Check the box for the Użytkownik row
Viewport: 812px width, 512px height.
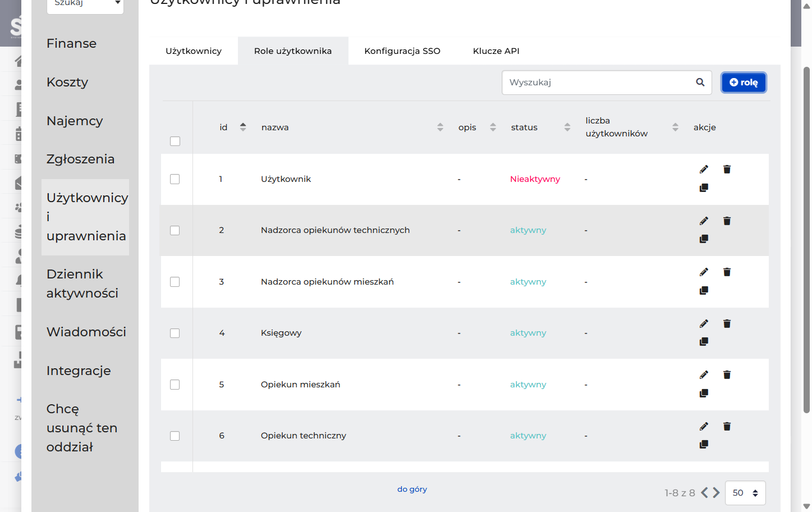(x=175, y=179)
